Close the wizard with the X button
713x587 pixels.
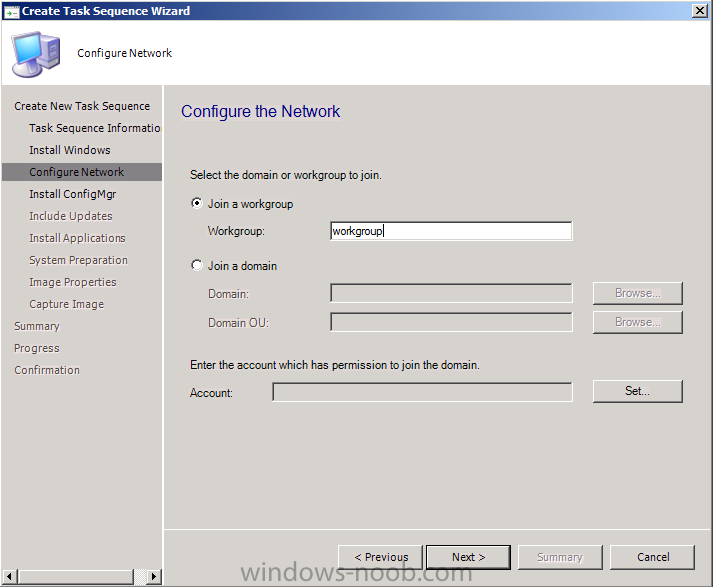[x=699, y=11]
